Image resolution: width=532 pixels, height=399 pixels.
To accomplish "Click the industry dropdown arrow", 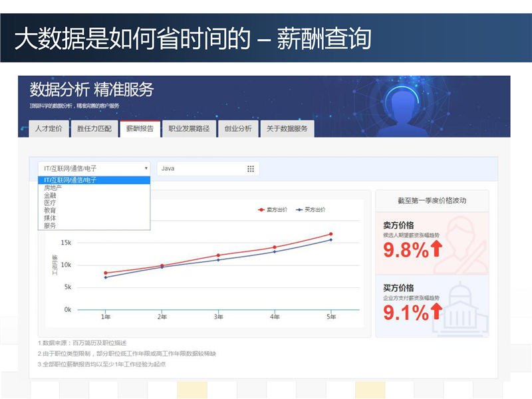I will tap(146, 169).
